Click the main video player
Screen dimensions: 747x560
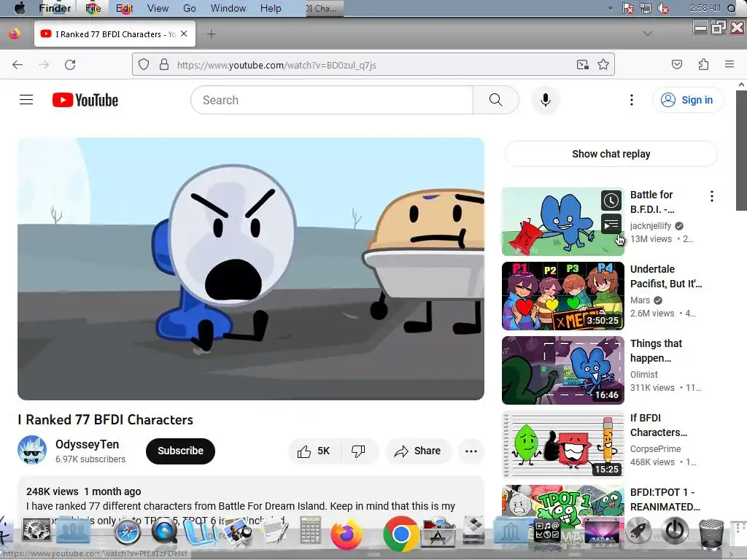click(x=251, y=269)
